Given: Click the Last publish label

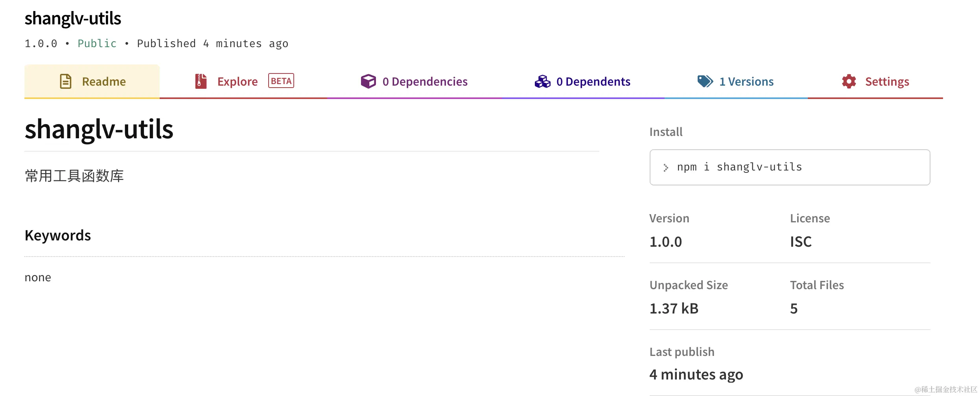Looking at the screenshot, I should tap(682, 352).
